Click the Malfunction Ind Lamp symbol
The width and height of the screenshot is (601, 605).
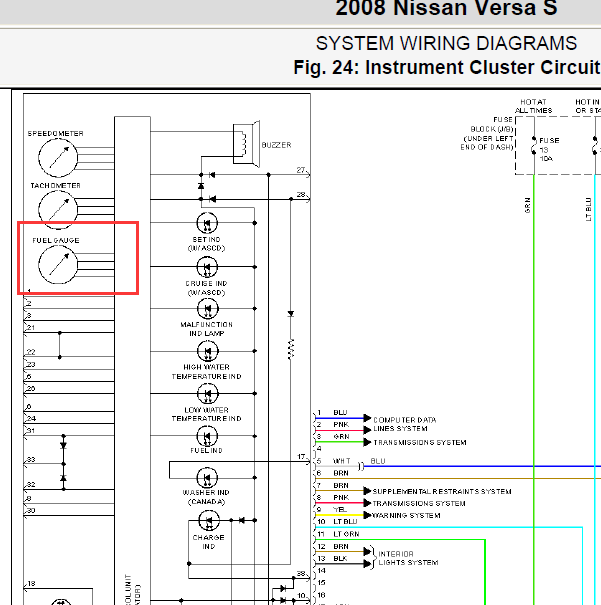[207, 308]
